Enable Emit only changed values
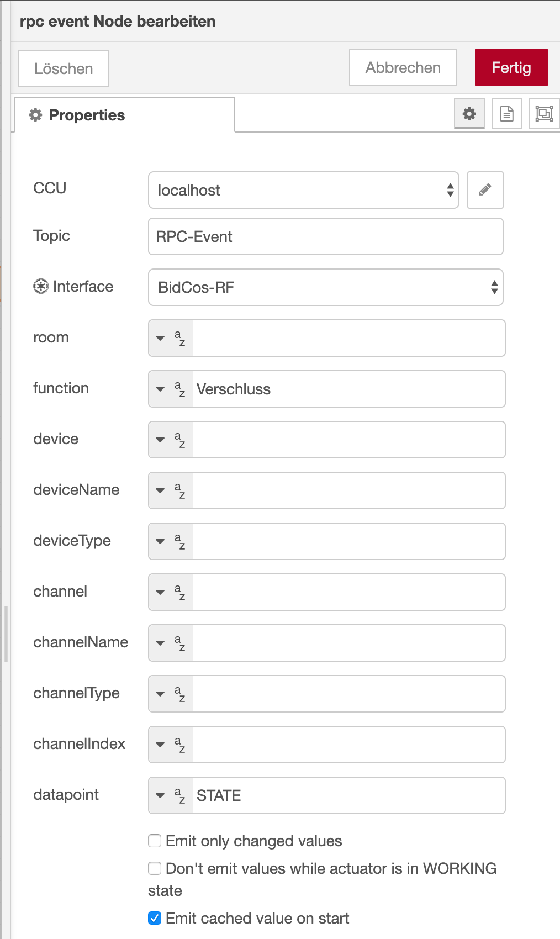This screenshot has width=560, height=939. point(154,841)
